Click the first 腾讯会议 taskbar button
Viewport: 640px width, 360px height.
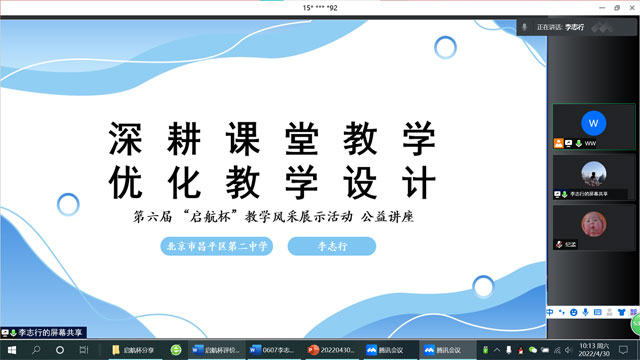point(386,350)
